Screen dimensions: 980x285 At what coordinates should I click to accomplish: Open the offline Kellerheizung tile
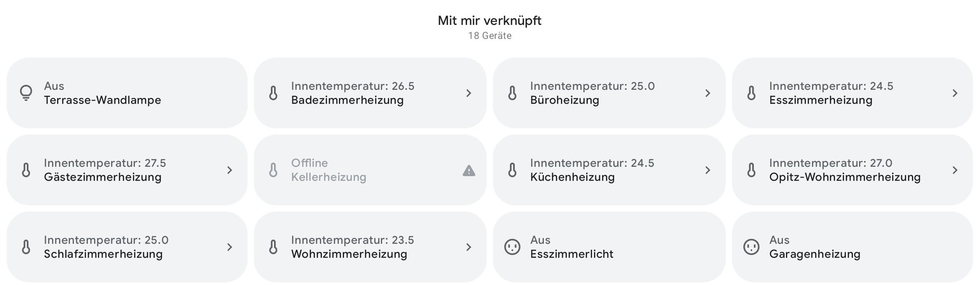[x=370, y=170]
